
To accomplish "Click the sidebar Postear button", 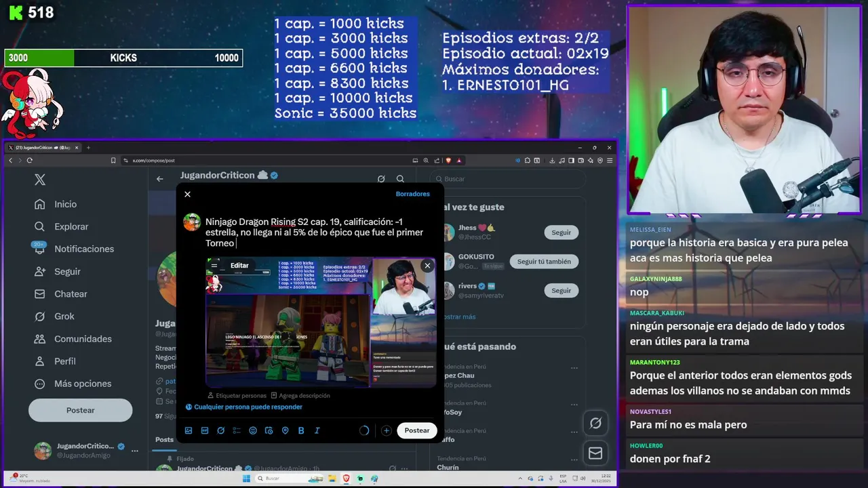I will click(80, 410).
